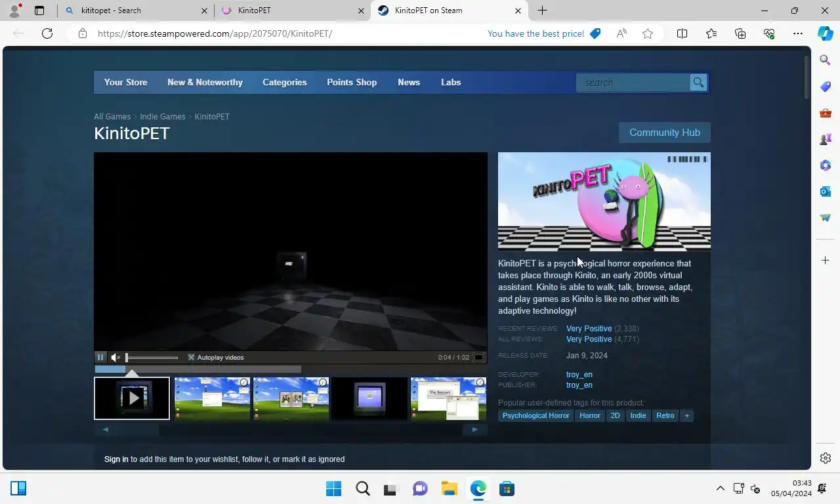
Task: Open sidebar Games chess piece icon
Action: [x=826, y=139]
